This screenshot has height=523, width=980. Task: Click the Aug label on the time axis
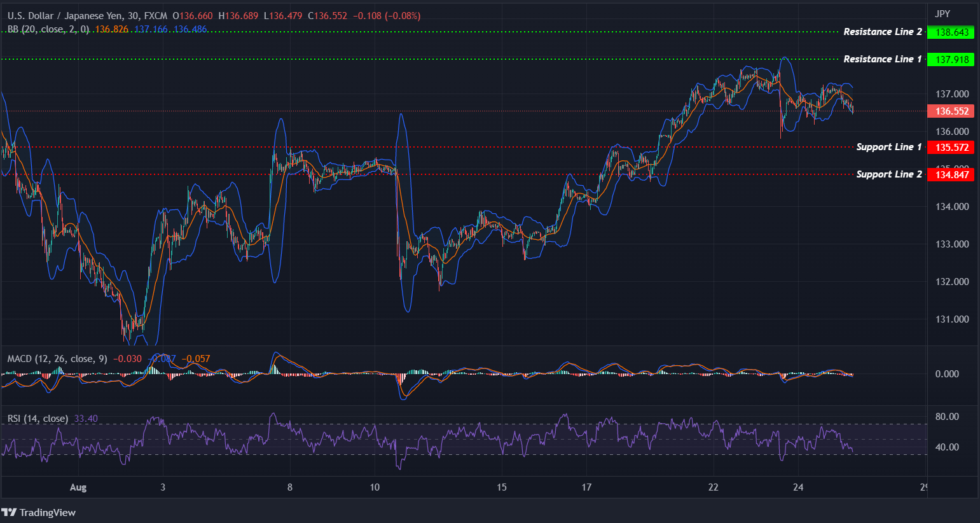(78, 487)
